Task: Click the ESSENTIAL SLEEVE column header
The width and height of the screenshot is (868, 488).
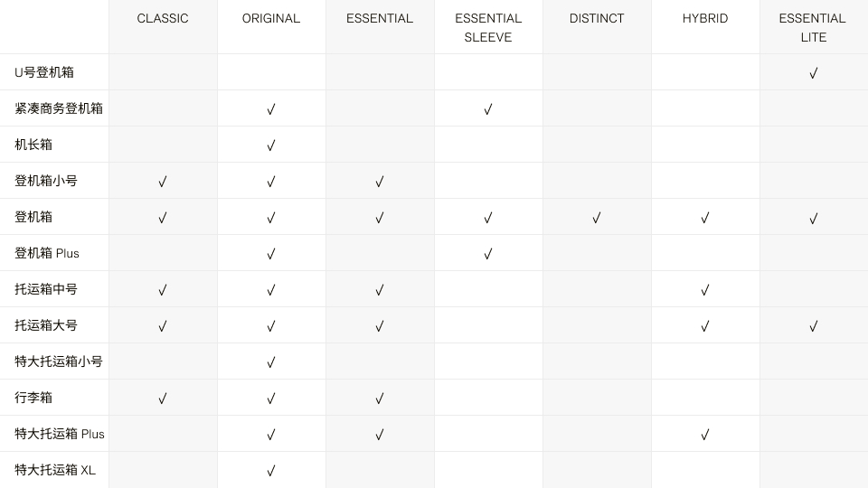Action: pos(487,28)
